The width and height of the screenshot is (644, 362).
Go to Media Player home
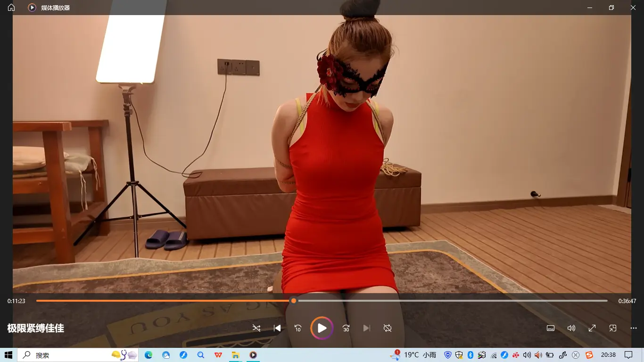(x=11, y=8)
